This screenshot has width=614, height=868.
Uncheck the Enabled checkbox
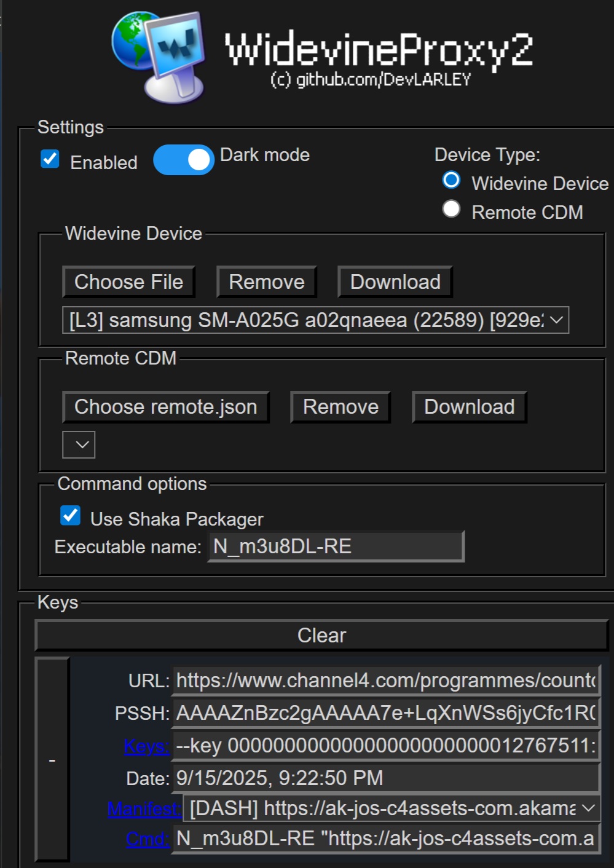50,159
